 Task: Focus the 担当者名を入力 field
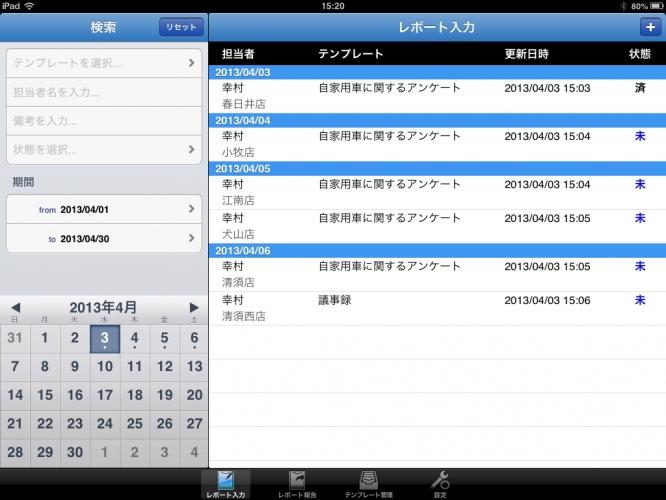point(104,93)
